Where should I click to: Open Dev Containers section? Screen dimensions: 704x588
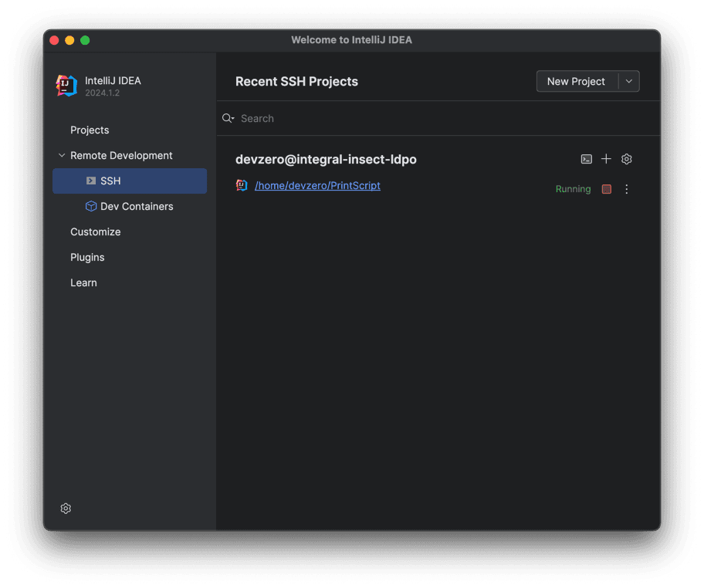130,207
